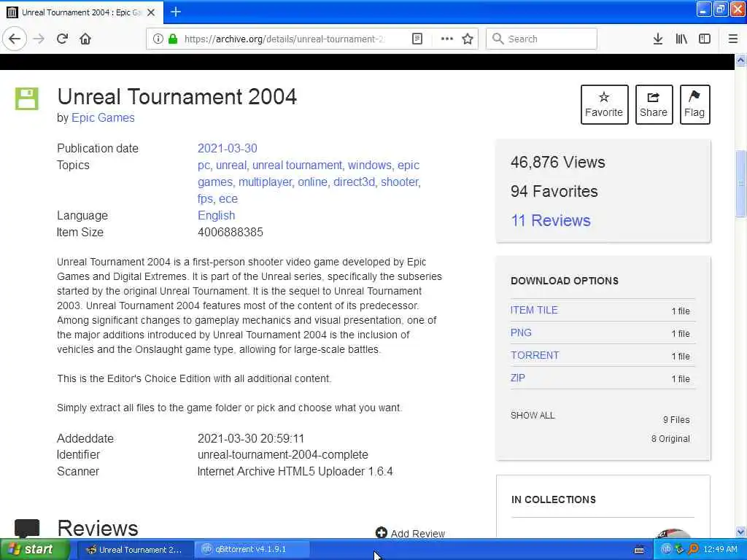Open the 'direct3d' topic link
747x560 pixels.
[x=354, y=182]
